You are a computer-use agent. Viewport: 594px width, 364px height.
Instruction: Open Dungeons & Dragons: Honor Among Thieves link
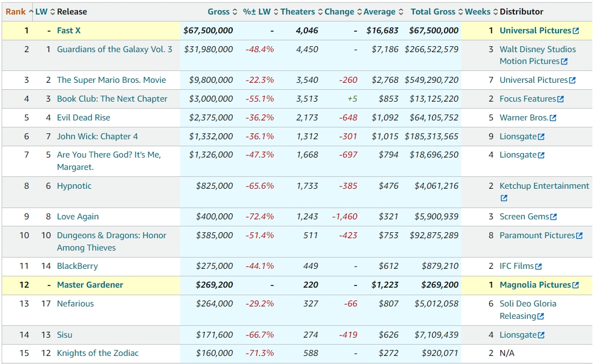[x=111, y=241]
